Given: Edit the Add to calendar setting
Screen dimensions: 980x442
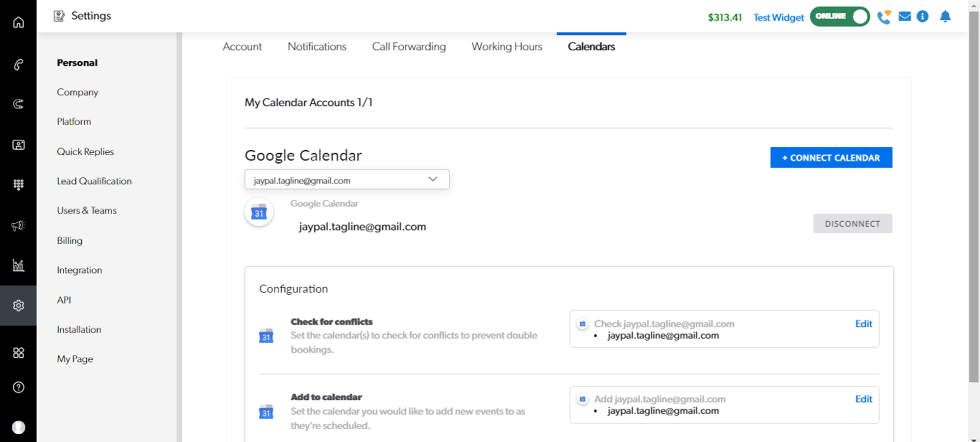Looking at the screenshot, I should coord(863,399).
